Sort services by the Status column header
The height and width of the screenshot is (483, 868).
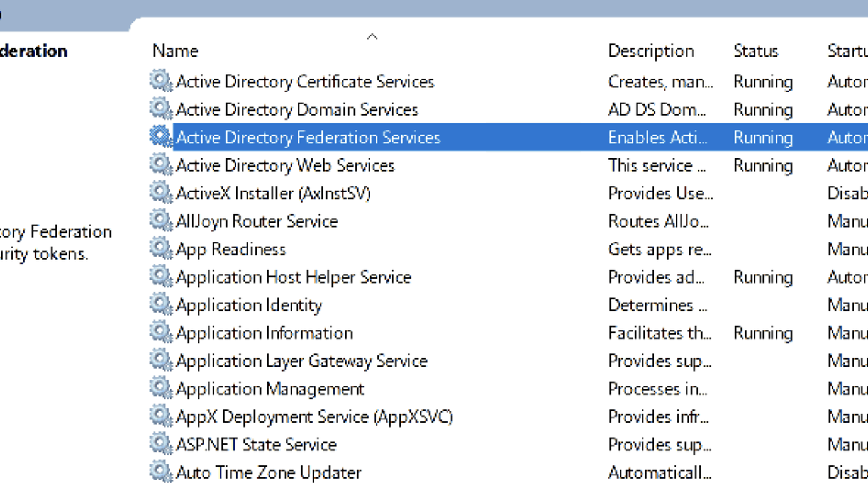[756, 51]
